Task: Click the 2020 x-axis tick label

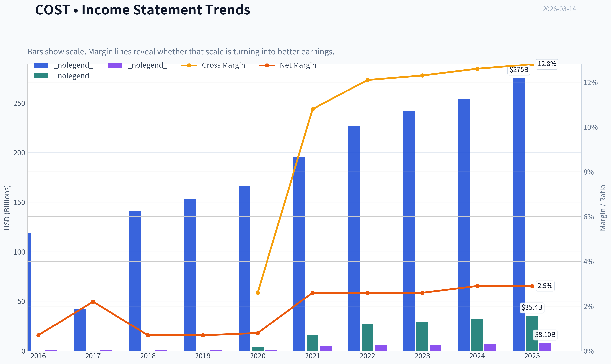Action: point(258,356)
